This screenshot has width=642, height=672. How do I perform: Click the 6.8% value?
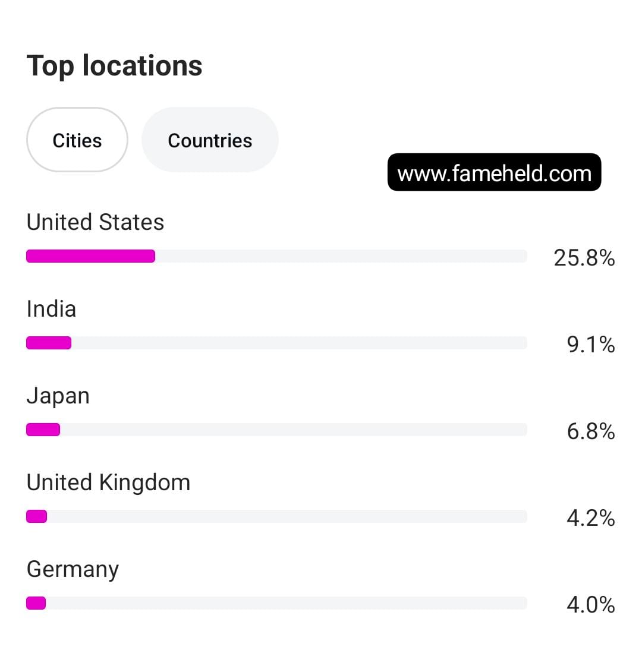(590, 431)
